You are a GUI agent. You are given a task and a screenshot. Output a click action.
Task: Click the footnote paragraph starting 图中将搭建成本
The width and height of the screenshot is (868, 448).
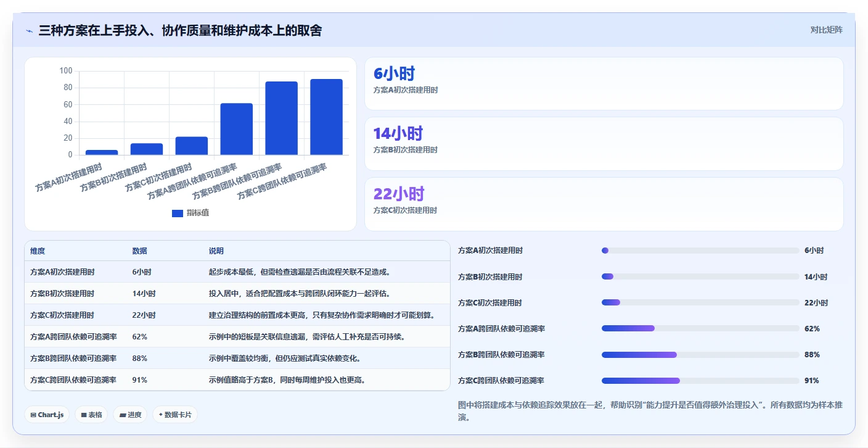[x=650, y=411]
